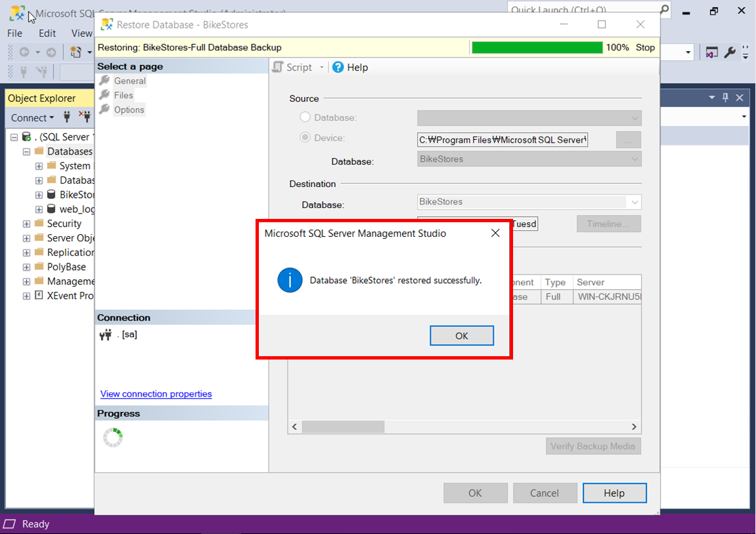
Task: Expand the PolyBase folder
Action: [x=27, y=267]
